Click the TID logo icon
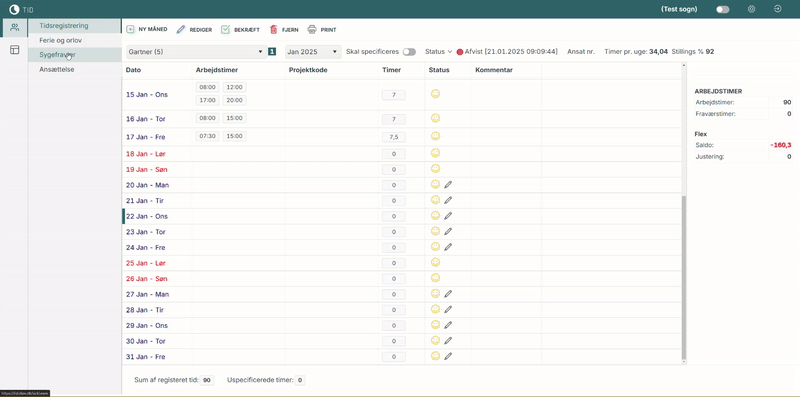The image size is (800, 397). coord(14,9)
